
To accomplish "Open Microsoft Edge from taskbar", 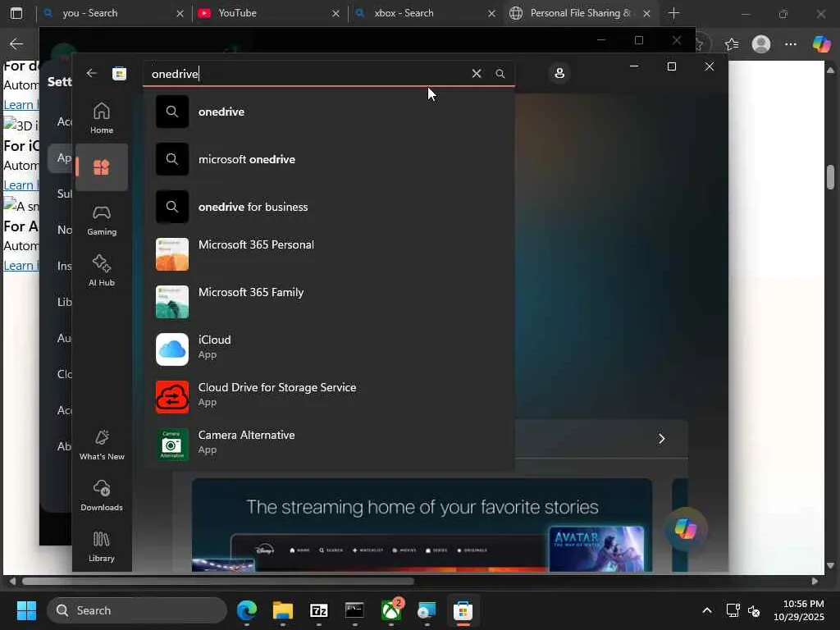I will (x=247, y=610).
